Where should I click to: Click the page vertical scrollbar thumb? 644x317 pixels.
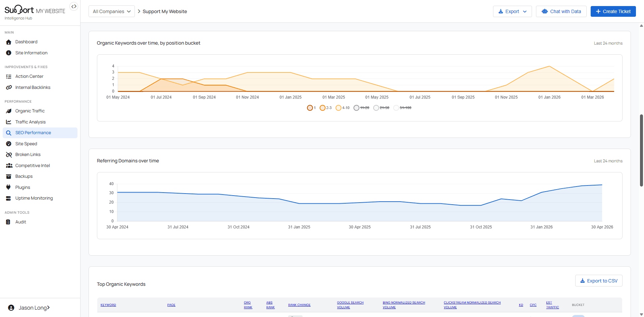point(641,150)
